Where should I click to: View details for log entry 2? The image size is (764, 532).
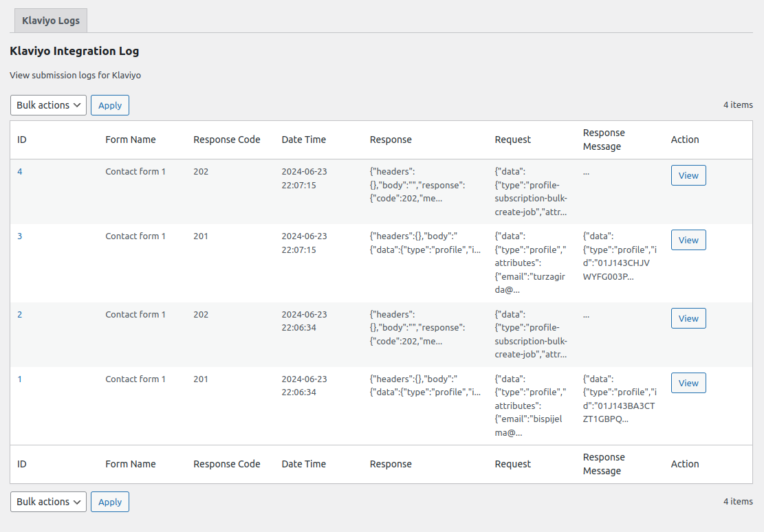(688, 319)
